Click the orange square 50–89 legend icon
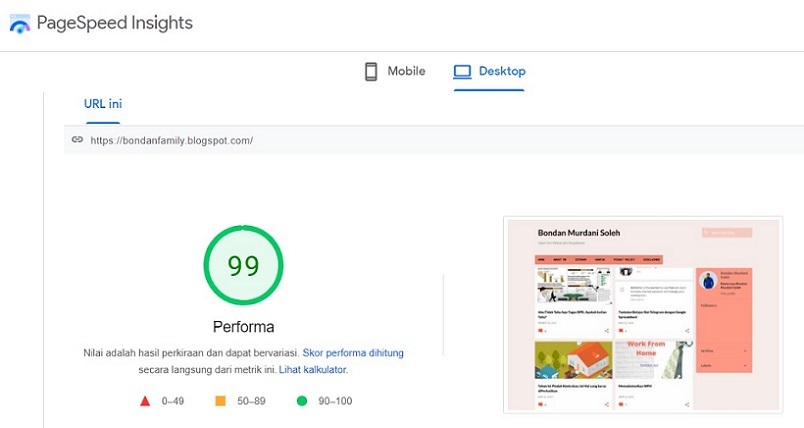This screenshot has height=428, width=804. (220, 401)
